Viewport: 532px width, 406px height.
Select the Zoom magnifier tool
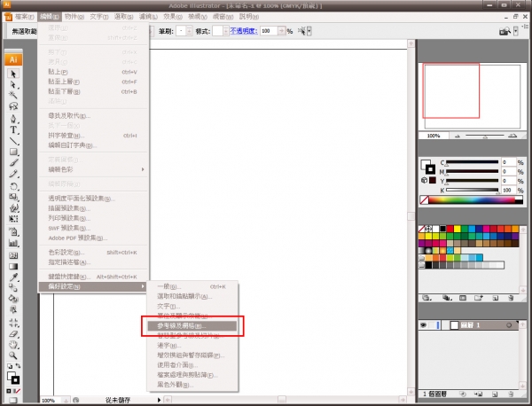(x=13, y=355)
